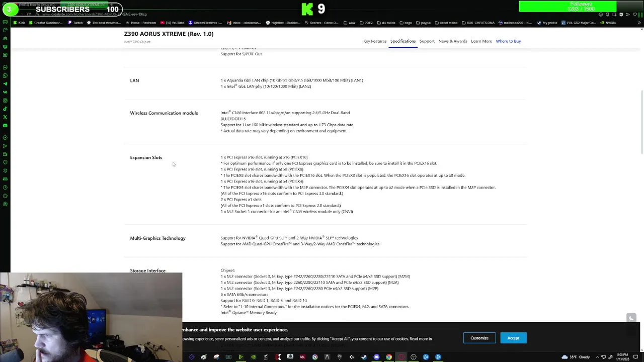The image size is (644, 362).
Task: Open TikTok in the sidebar
Action: pyautogui.click(x=5, y=109)
